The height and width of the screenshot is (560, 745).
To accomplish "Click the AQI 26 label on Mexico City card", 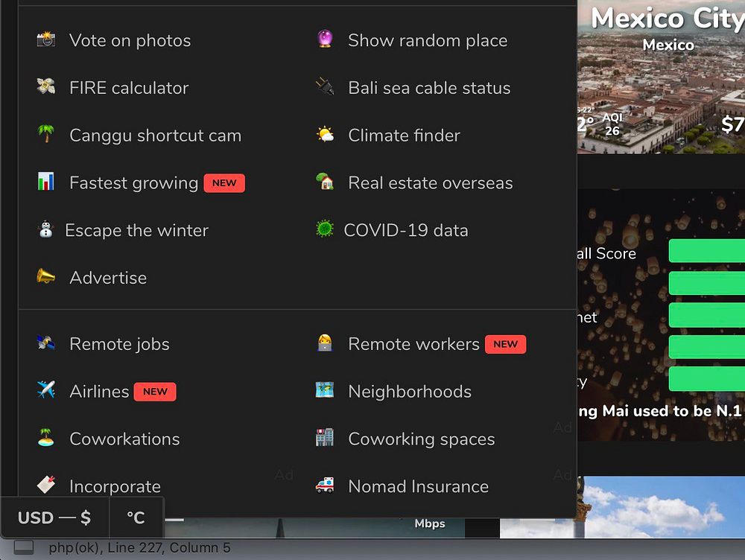I will pos(612,124).
